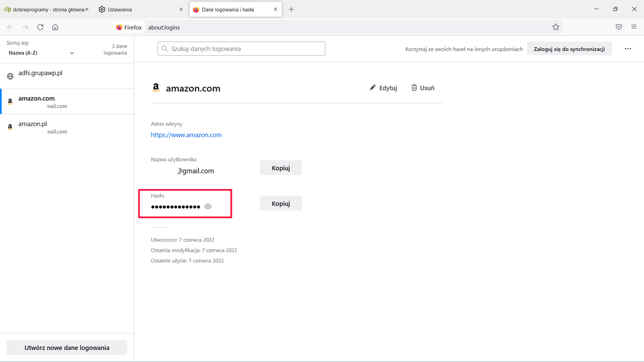Select the Edytuj pencil icon

click(372, 87)
